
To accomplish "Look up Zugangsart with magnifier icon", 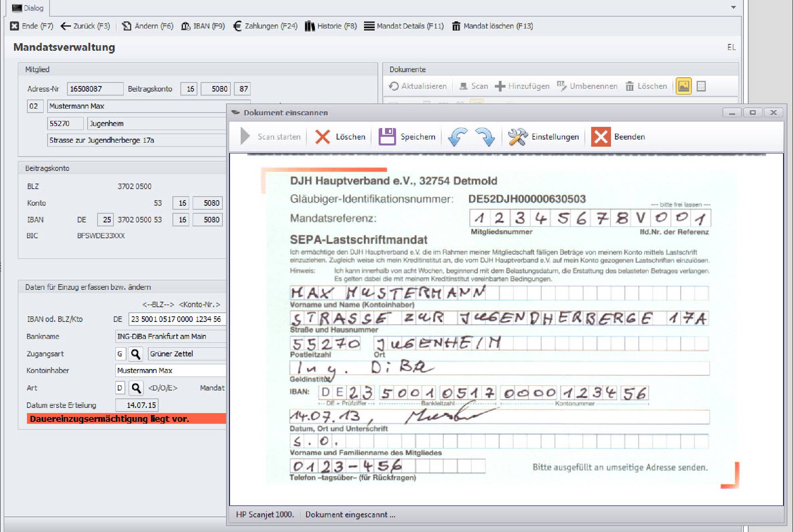I will (136, 354).
